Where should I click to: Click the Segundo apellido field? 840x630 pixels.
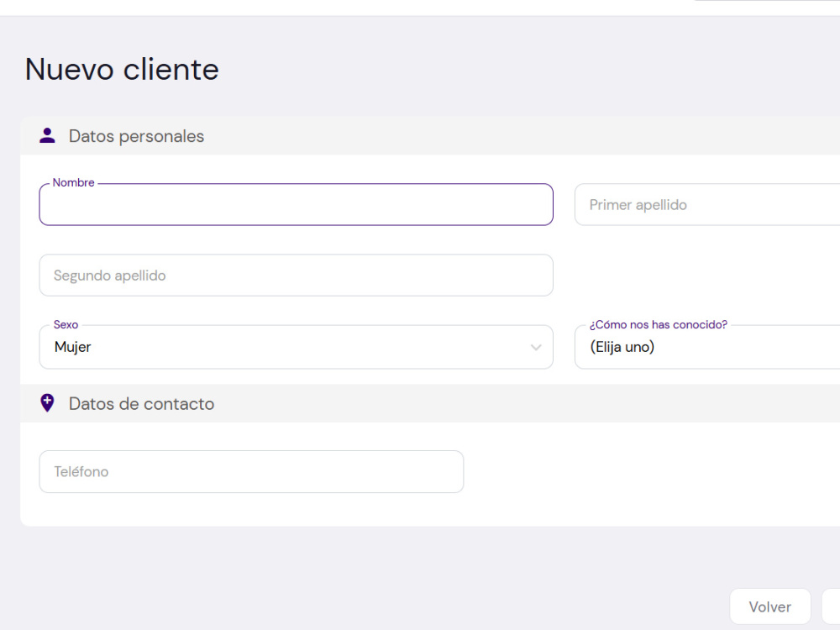[x=296, y=276]
